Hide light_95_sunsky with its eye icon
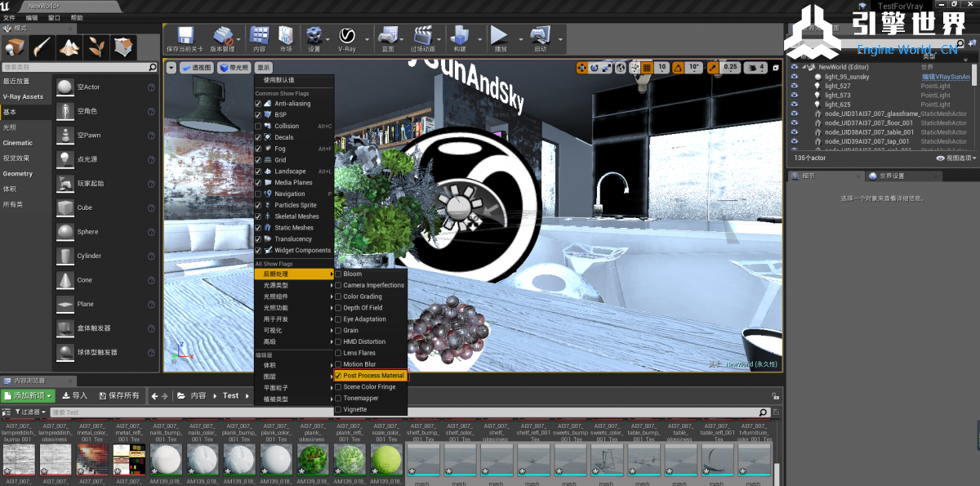The image size is (980, 486). click(x=793, y=77)
